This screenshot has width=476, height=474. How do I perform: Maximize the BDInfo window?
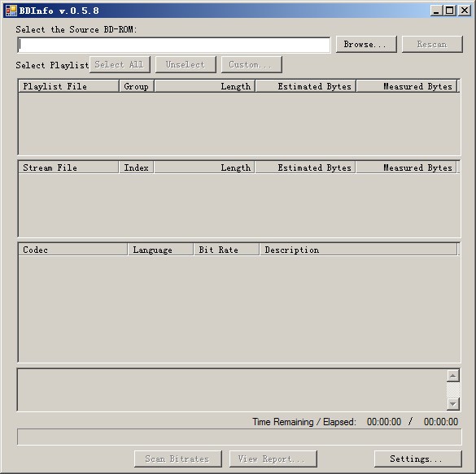click(450, 11)
